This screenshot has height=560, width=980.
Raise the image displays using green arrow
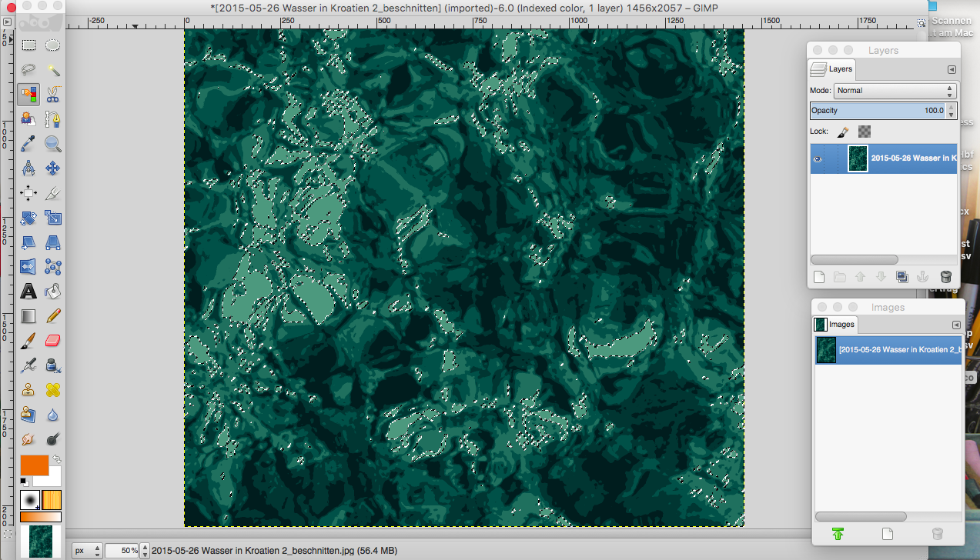[x=838, y=534]
